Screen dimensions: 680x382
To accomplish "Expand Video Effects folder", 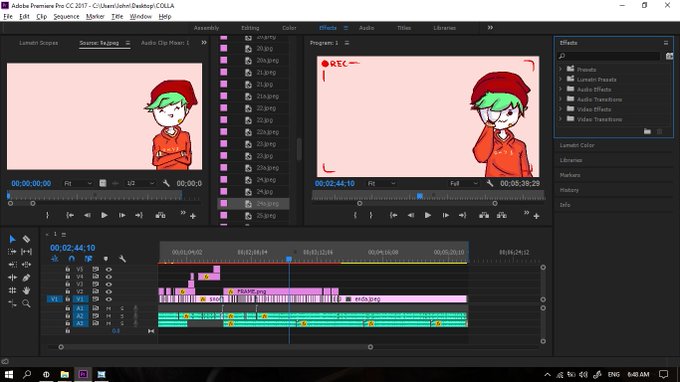I will [x=560, y=109].
